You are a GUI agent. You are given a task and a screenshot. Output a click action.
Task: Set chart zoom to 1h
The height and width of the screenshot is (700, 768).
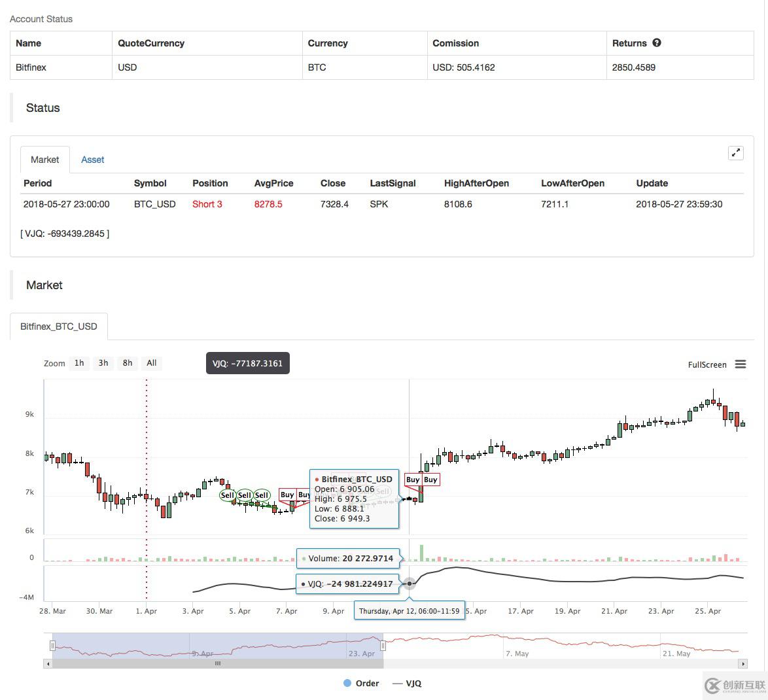pos(79,363)
